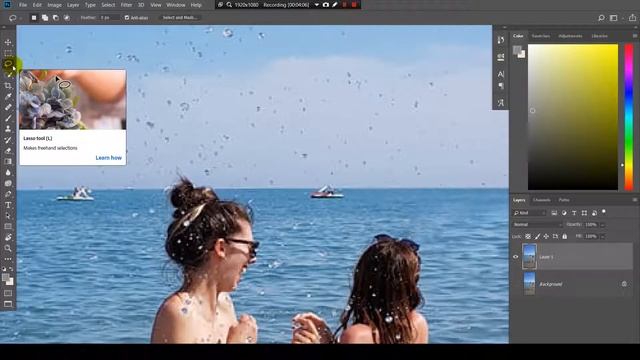This screenshot has width=640, height=360.
Task: Select the Eraser tool
Action: click(x=8, y=151)
